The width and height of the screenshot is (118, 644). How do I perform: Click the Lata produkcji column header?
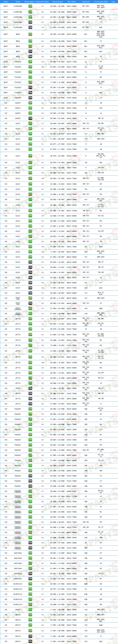tap(57, 2)
